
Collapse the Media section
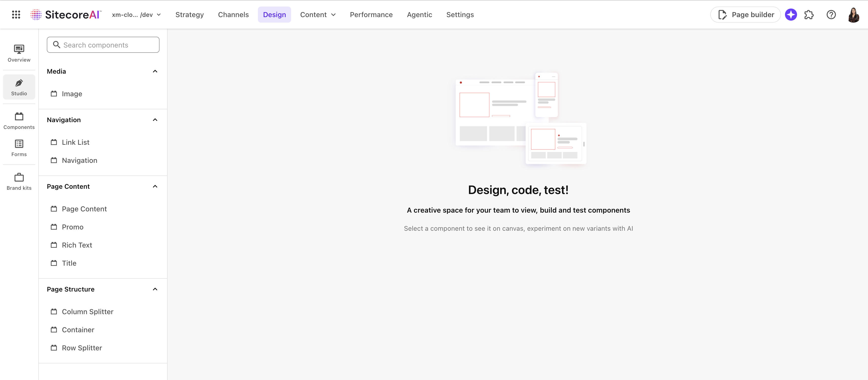coord(155,71)
